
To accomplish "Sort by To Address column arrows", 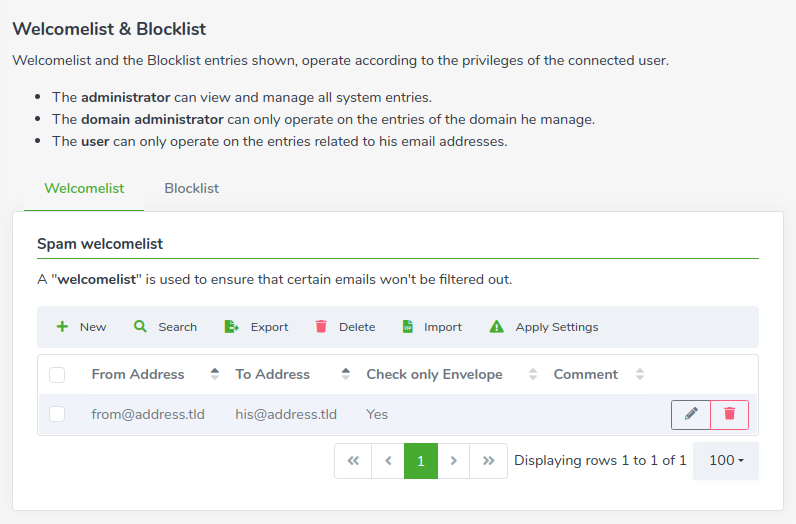I will click(x=346, y=374).
